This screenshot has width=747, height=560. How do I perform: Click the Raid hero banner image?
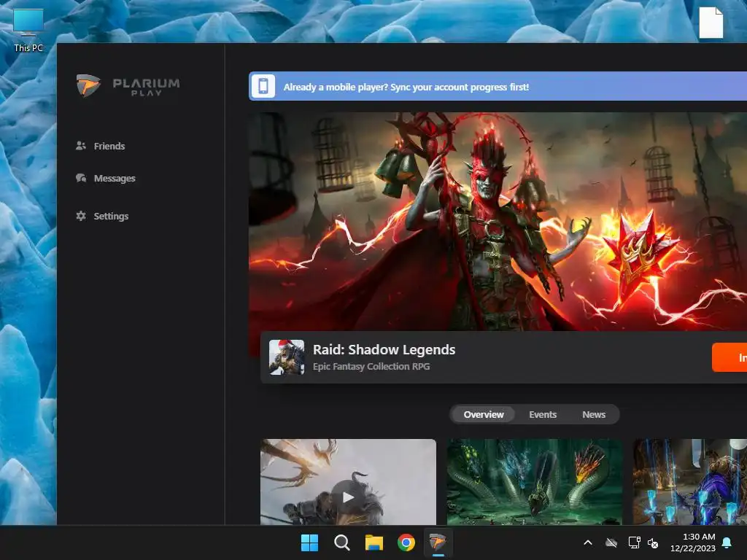(498, 222)
